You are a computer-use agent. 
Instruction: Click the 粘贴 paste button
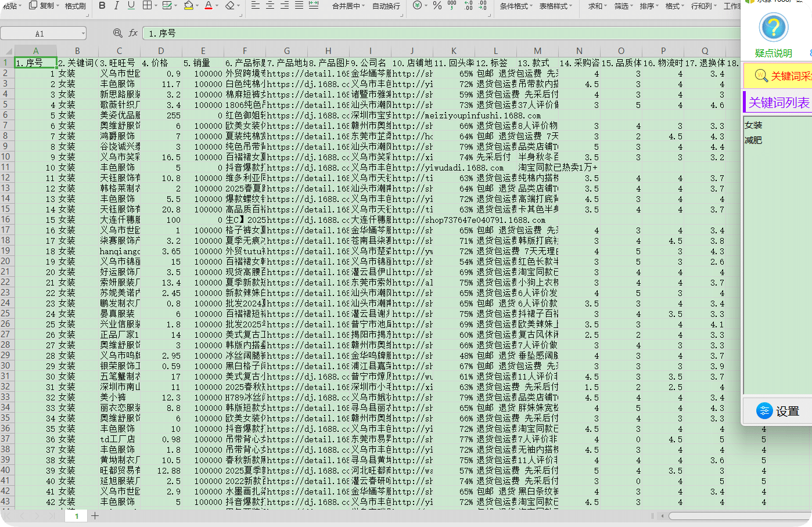pyautogui.click(x=12, y=6)
